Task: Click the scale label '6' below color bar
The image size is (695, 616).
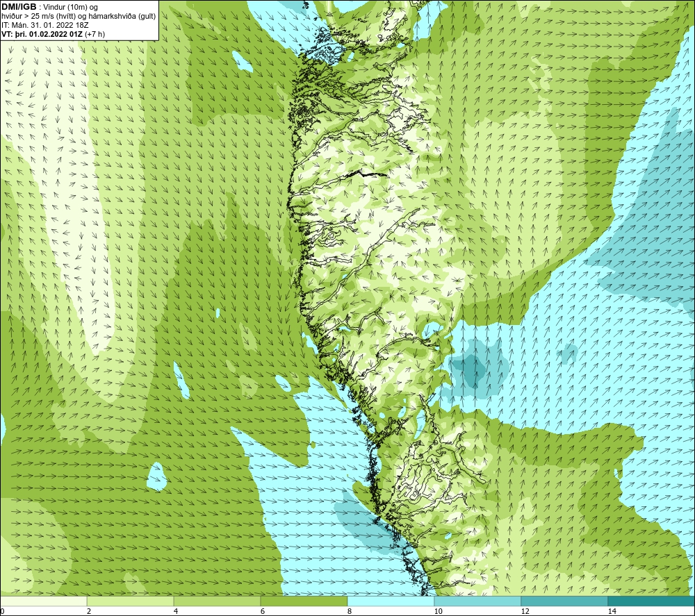Action: click(x=263, y=611)
